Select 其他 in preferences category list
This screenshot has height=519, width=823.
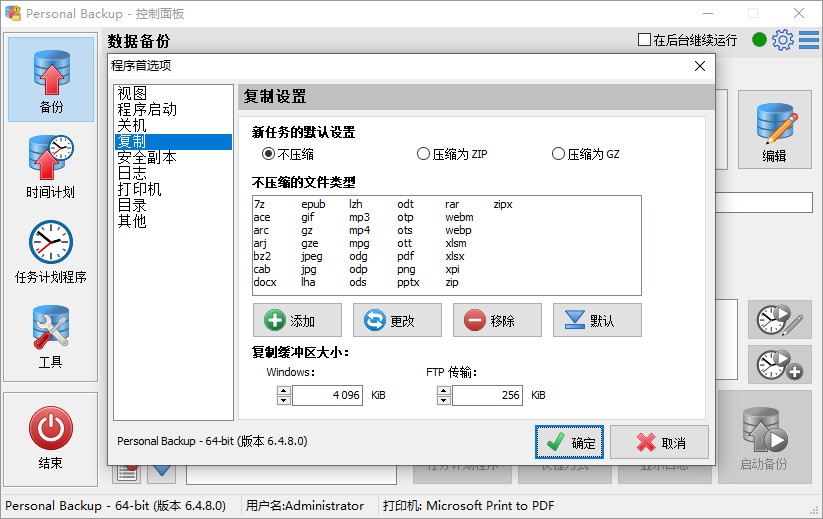click(173, 221)
